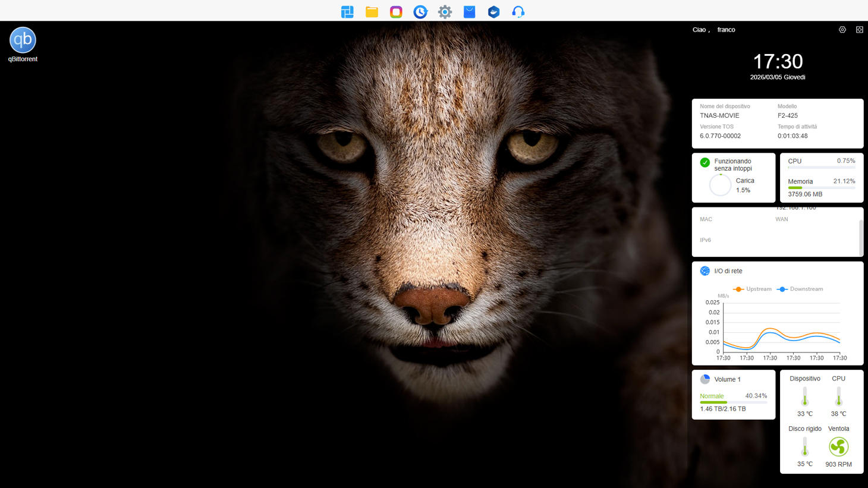Click the Volume 1 pie chart icon

(x=705, y=379)
